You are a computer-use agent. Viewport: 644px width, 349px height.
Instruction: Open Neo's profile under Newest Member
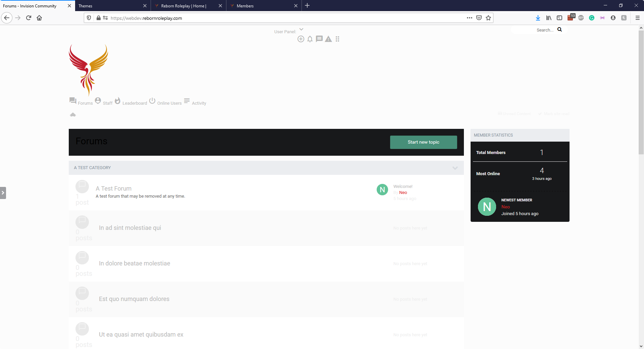point(505,207)
